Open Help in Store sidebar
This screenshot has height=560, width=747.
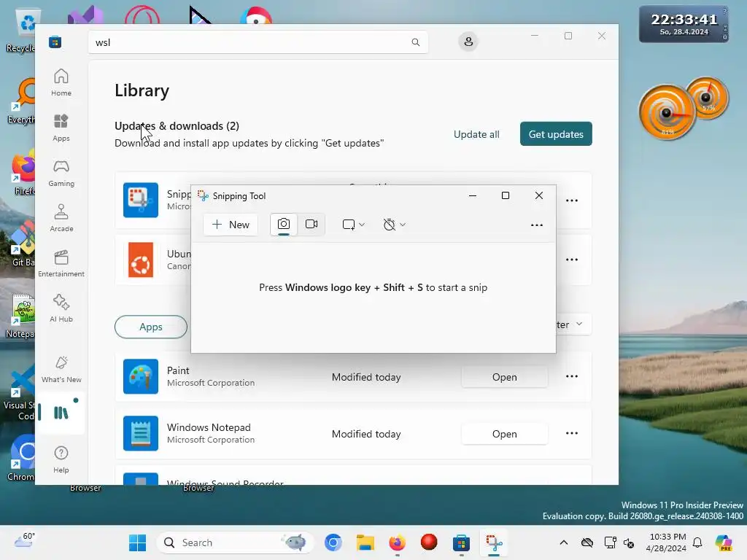61,459
